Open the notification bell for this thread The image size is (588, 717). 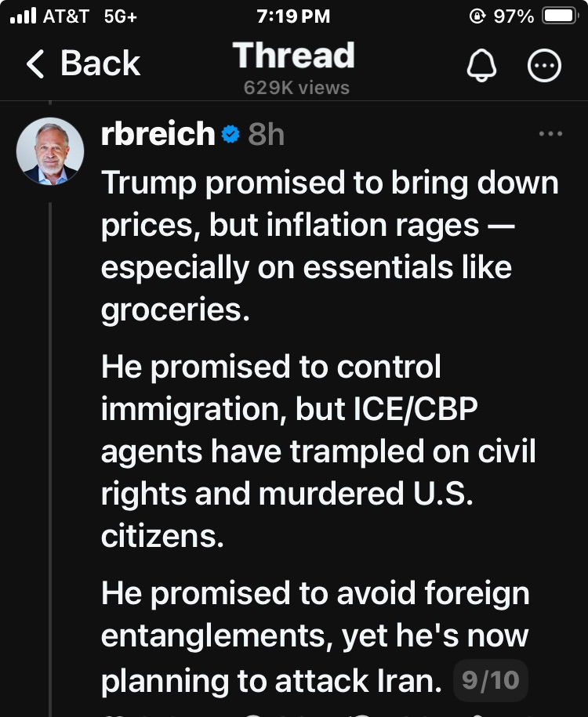coord(481,67)
